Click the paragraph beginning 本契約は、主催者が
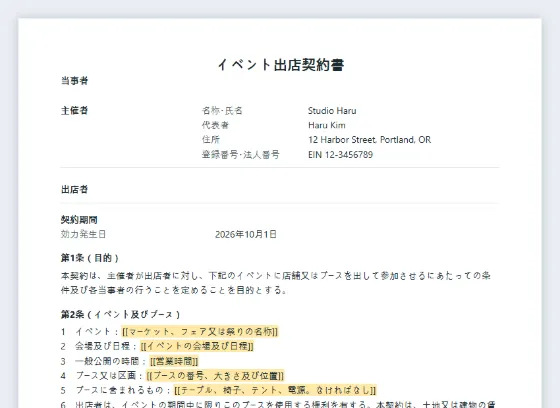Screen dimensions: 560x408 tap(276, 283)
